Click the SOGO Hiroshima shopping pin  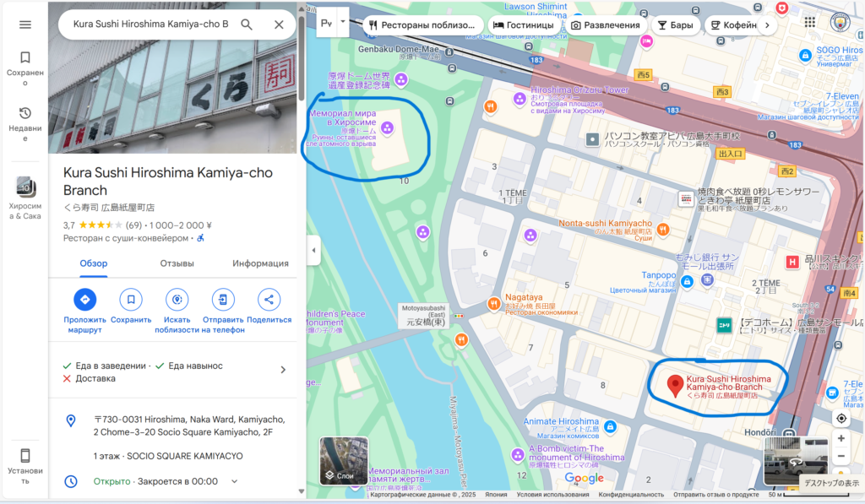(806, 55)
